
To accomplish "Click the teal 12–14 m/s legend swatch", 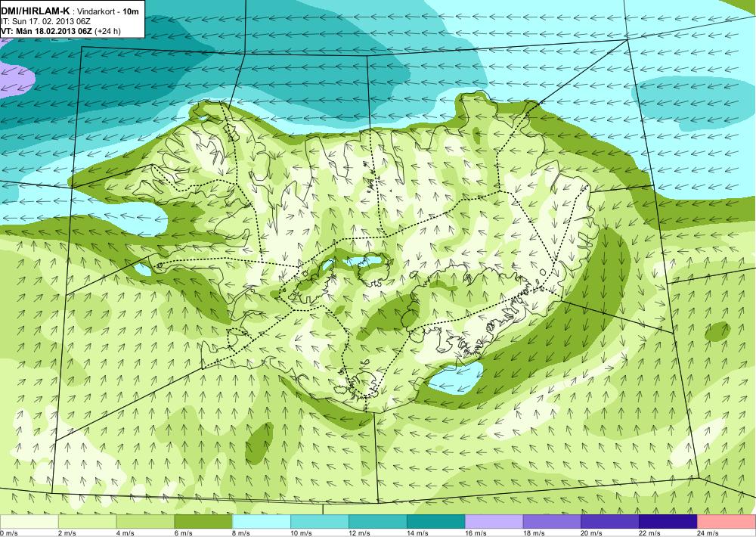I will [x=378, y=522].
